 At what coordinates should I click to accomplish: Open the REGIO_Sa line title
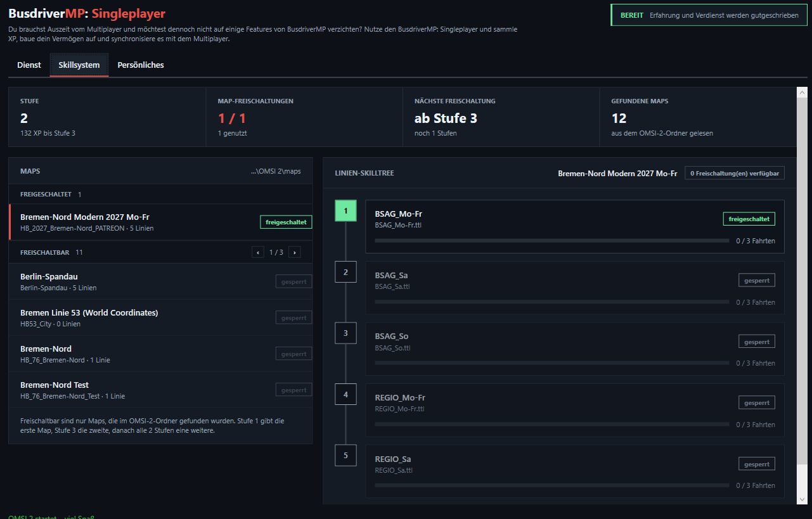[393, 459]
